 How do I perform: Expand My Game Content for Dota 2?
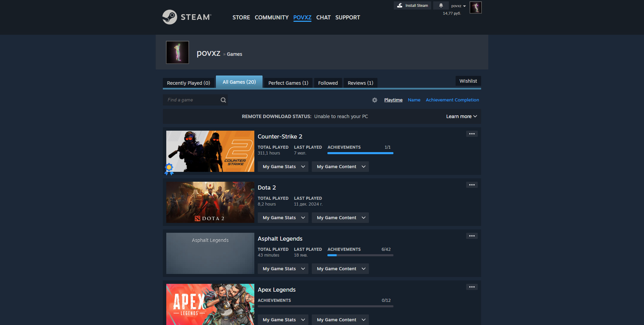[340, 218]
